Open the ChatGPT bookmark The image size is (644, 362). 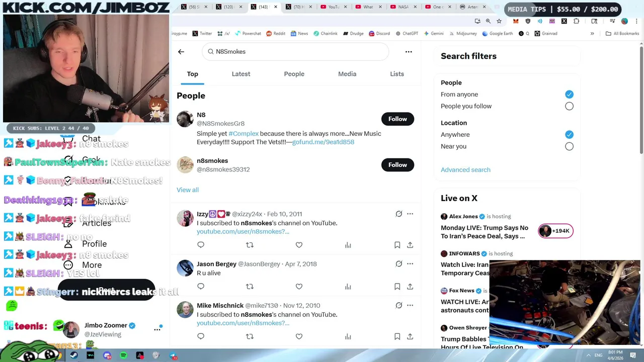coord(407,34)
